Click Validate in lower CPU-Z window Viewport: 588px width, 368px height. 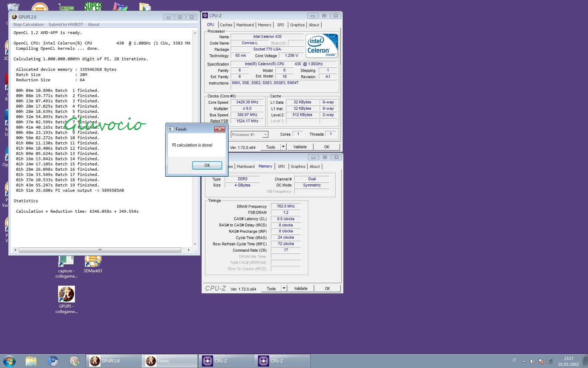click(301, 289)
